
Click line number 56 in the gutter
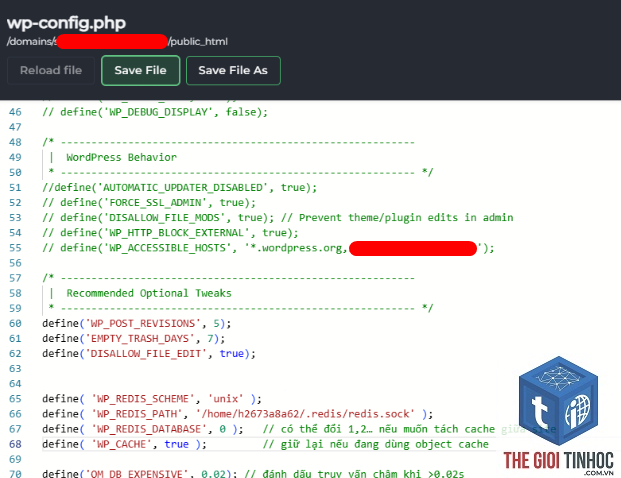(x=15, y=263)
